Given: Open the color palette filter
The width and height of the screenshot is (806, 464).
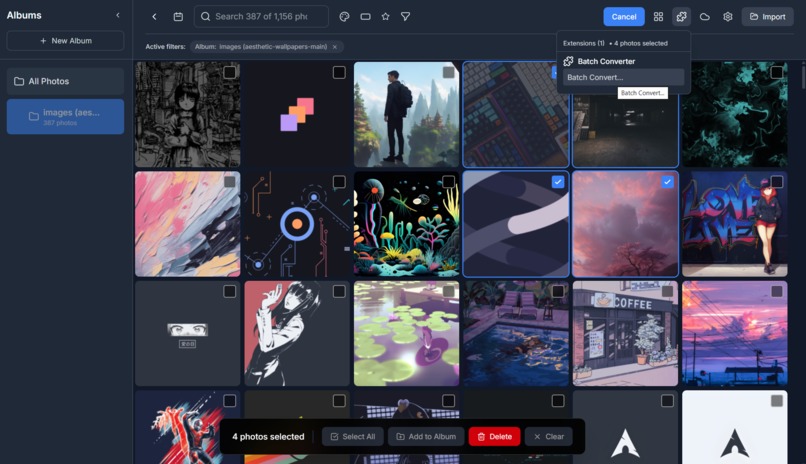Looking at the screenshot, I should click(x=344, y=16).
